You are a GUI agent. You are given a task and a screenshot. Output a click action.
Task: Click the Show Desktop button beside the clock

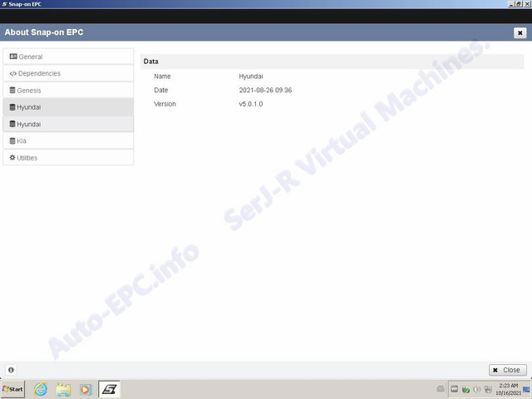(x=527, y=390)
